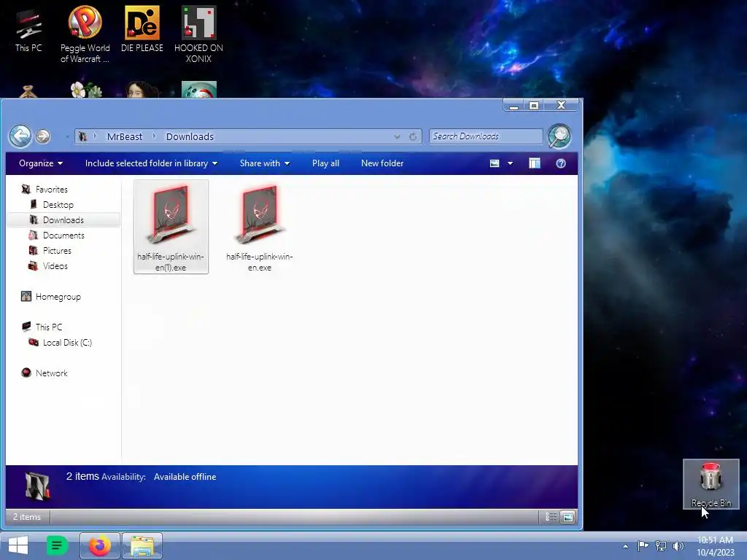Change view with the view icon
Viewport: 747px width, 560px height.
(495, 163)
